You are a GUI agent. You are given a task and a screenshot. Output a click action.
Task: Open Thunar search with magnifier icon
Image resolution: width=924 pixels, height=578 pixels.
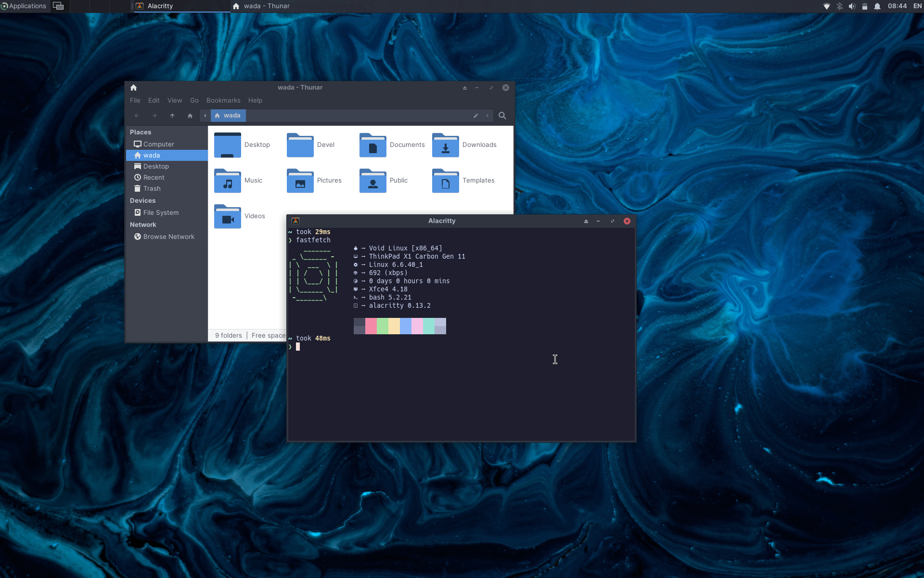[x=502, y=116]
